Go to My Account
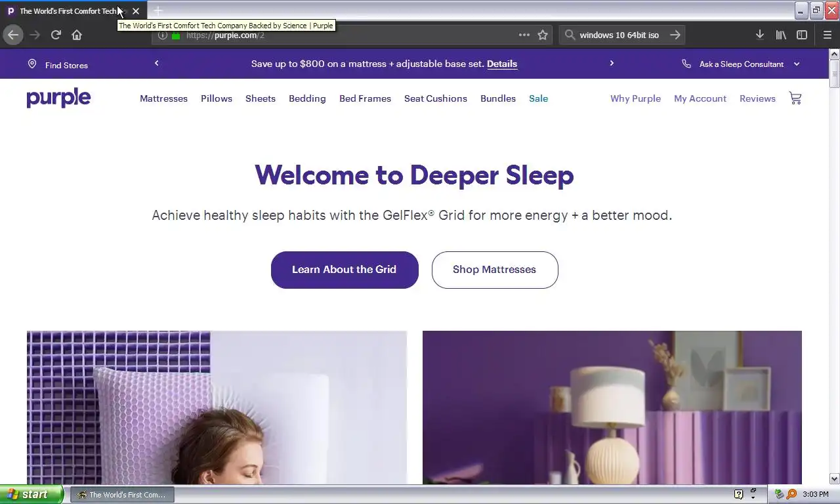The image size is (840, 504). (x=700, y=98)
